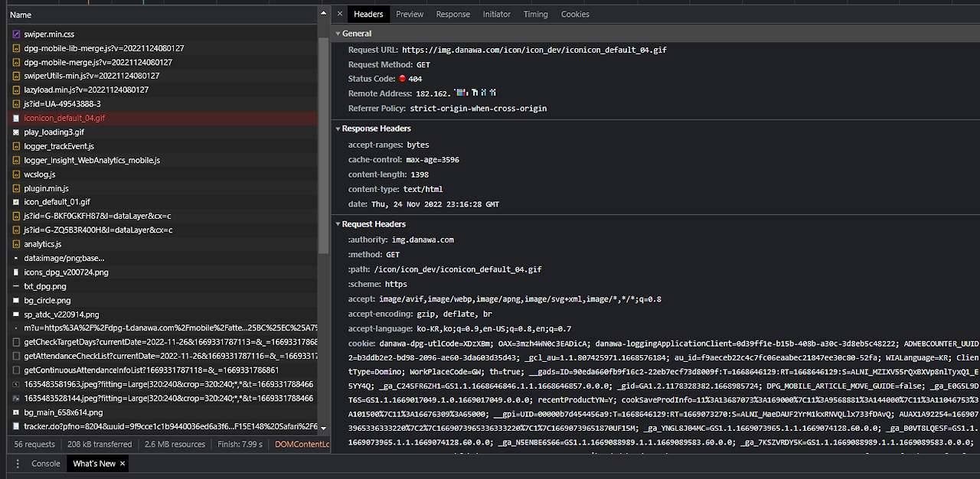Viewport: 980px width, 479px height.
Task: Click the strict-origin-when-cross-origin referrer policy value
Action: click(x=478, y=109)
